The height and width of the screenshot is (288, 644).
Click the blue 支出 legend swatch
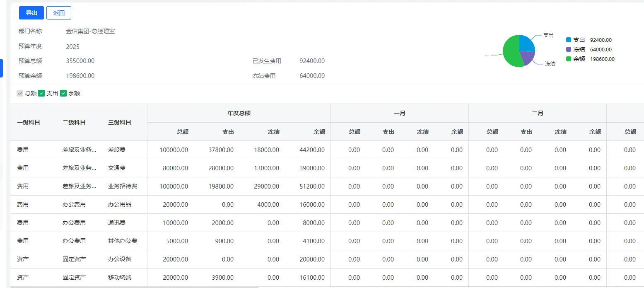[569, 40]
